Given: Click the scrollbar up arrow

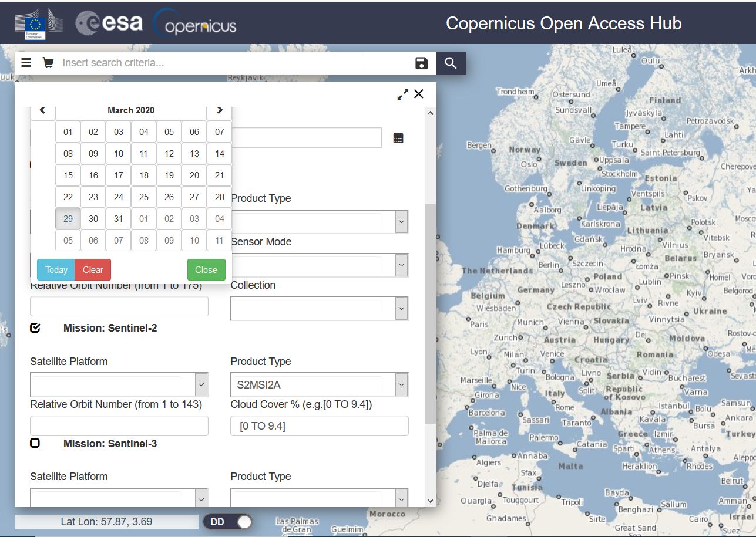Looking at the screenshot, I should (430, 113).
